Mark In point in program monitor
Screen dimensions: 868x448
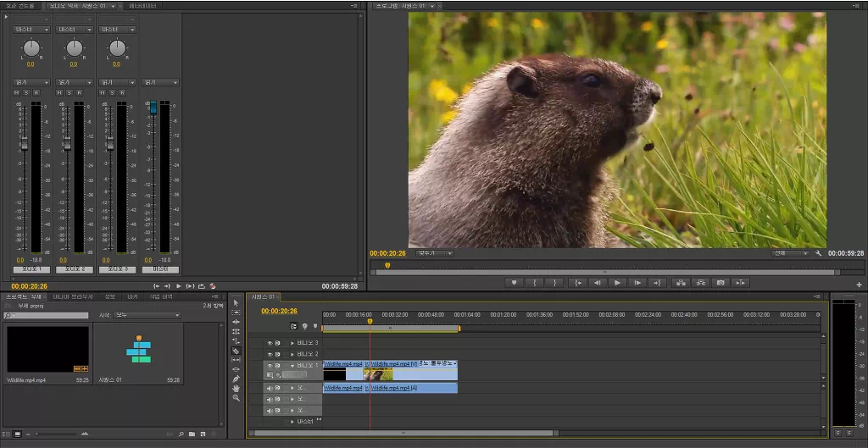[534, 283]
